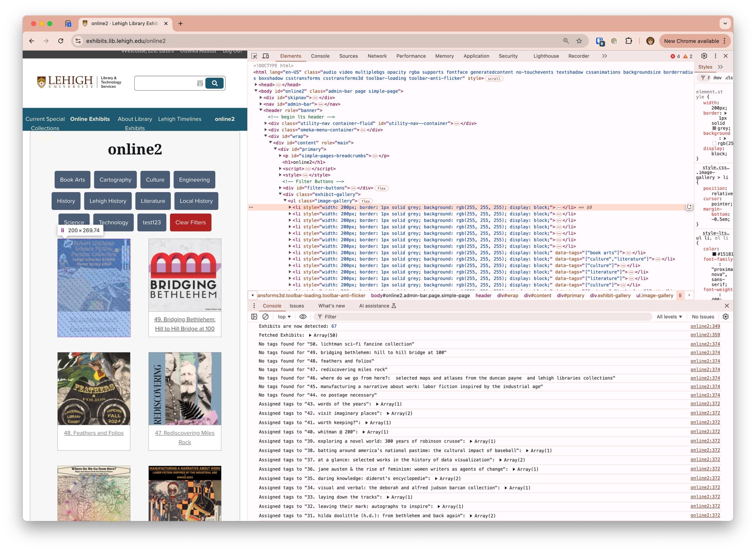Open the top context dropdown

pyautogui.click(x=284, y=317)
